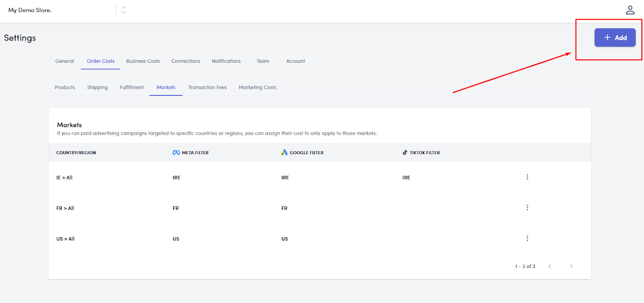Open three-dot menu for US market row

click(x=527, y=238)
